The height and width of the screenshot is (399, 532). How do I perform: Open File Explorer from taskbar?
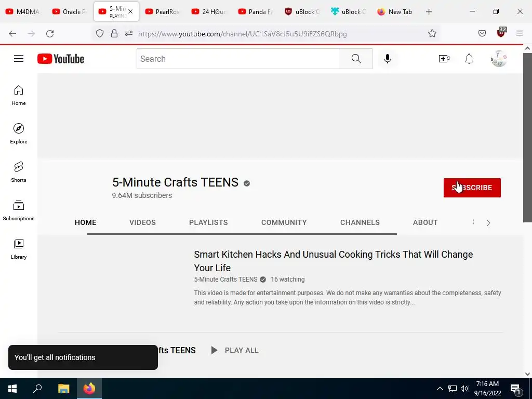[x=63, y=389]
